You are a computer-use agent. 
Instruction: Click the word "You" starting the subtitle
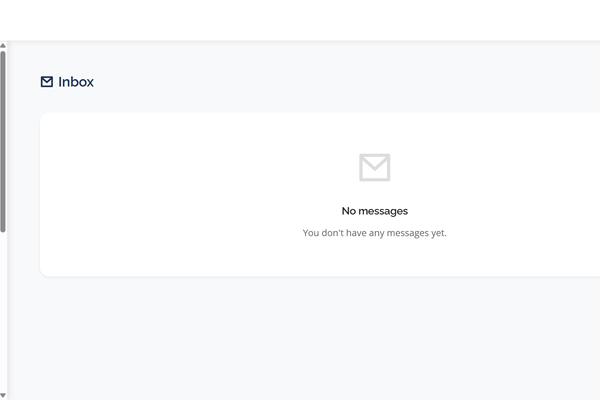pos(311,233)
